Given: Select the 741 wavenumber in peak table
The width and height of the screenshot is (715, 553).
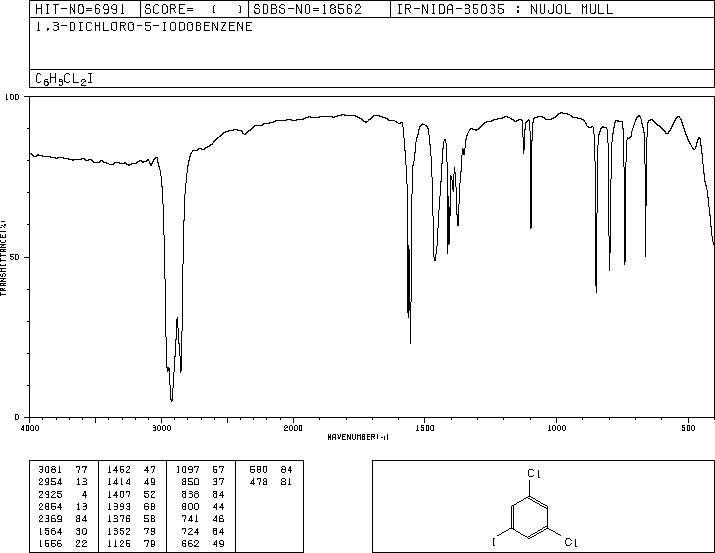Looking at the screenshot, I should [190, 519].
